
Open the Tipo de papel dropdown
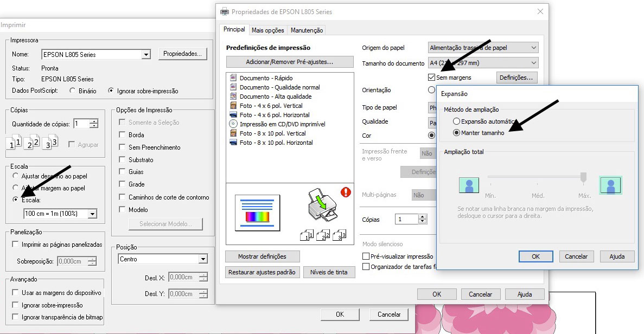click(432, 107)
